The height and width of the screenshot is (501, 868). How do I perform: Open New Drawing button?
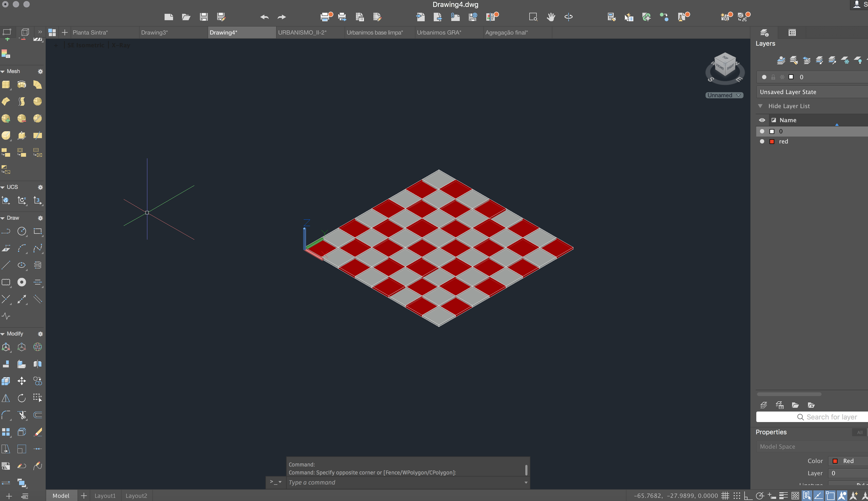click(x=169, y=16)
